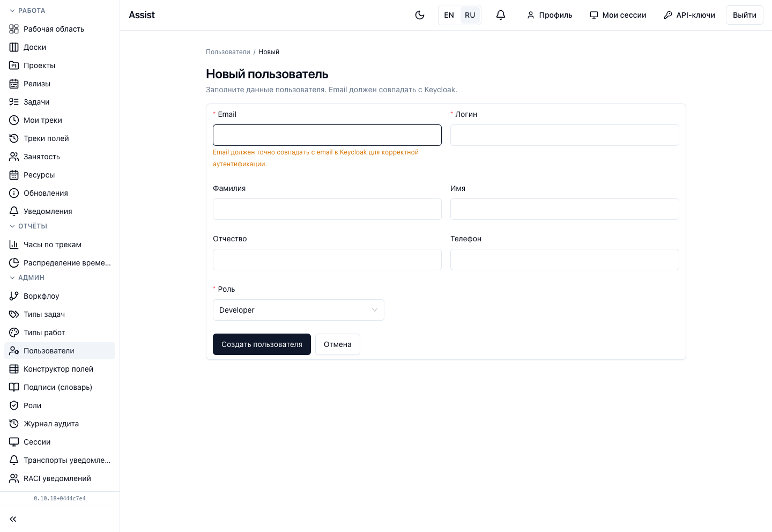The image size is (772, 532).
Task: Go to Журнал аудита
Action: [60, 424]
